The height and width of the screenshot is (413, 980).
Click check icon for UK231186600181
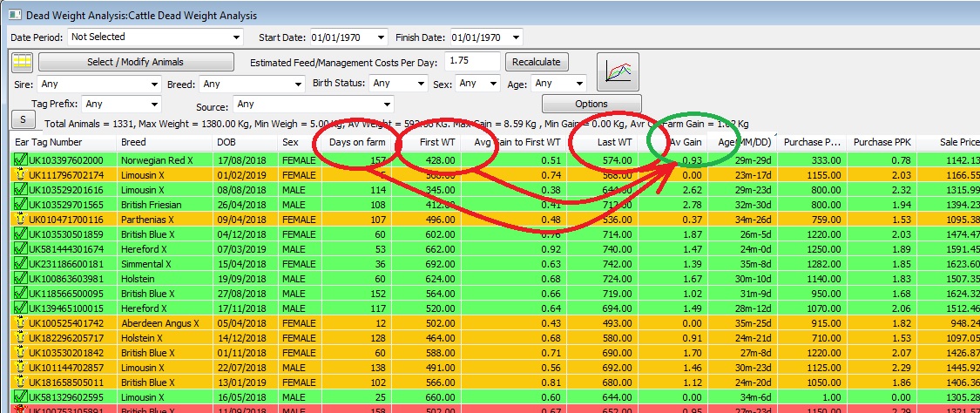20,264
